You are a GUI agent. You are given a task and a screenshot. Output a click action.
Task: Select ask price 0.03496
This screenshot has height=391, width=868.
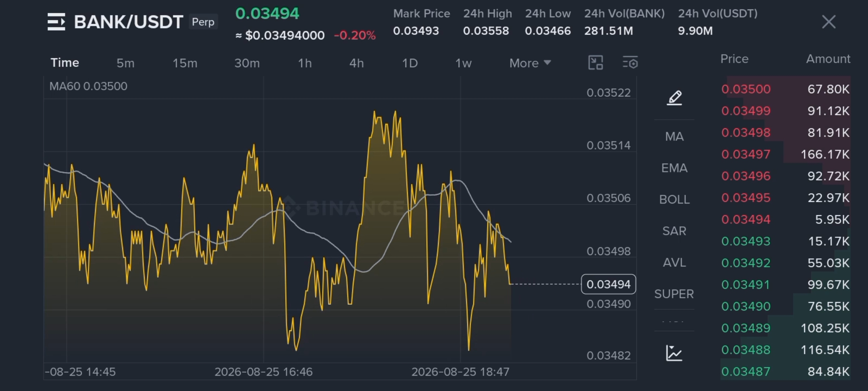[746, 176]
